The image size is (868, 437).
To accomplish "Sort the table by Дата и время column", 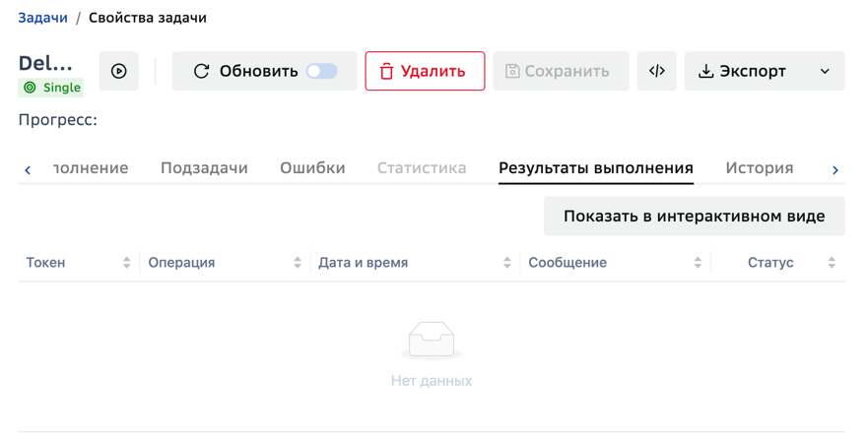I will coord(415,263).
